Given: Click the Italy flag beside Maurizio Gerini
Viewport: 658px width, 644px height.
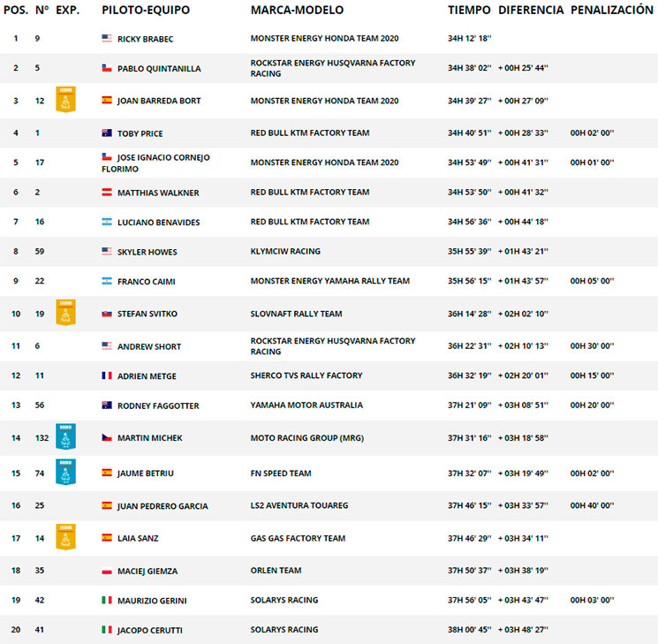Looking at the screenshot, I should click(x=107, y=600).
